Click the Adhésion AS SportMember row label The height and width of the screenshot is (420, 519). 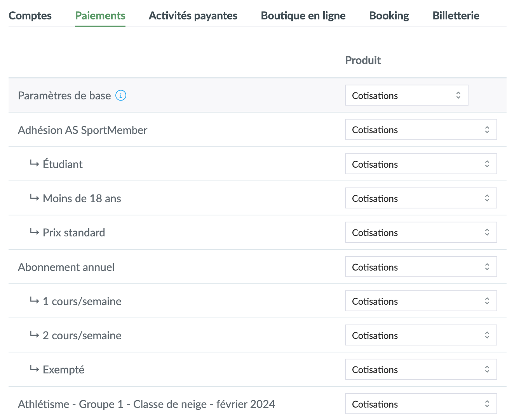point(83,130)
